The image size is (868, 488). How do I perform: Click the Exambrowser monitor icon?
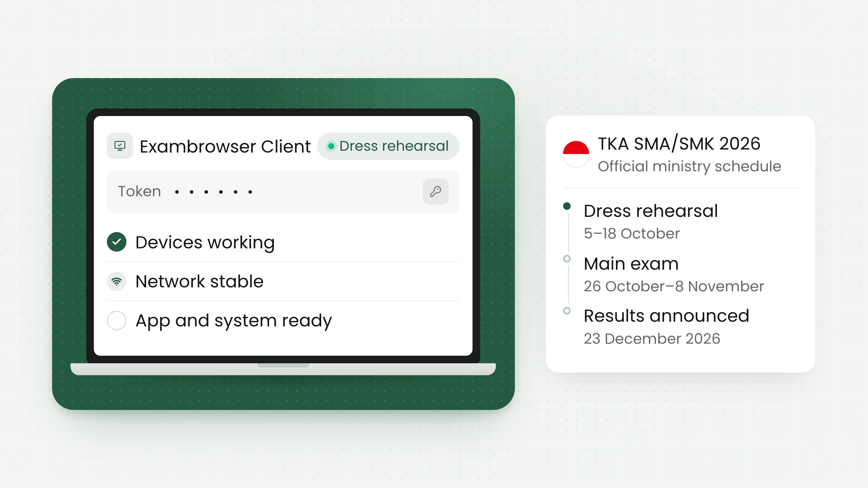(120, 146)
